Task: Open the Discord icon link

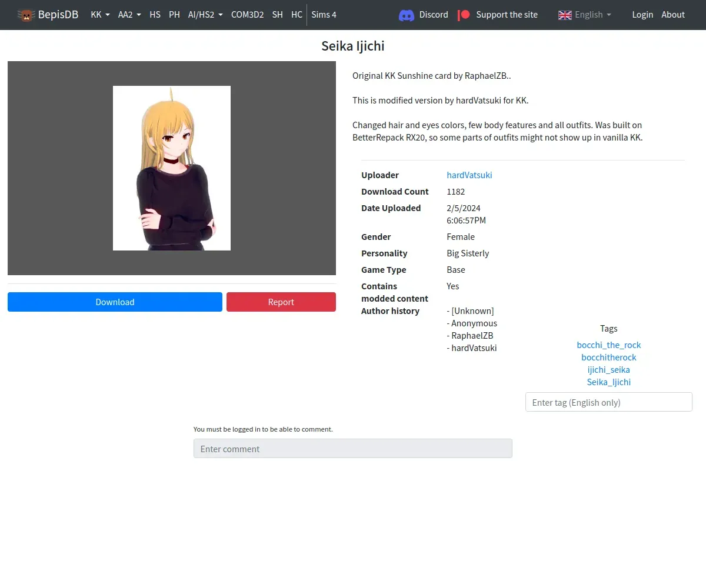Action: [407, 15]
